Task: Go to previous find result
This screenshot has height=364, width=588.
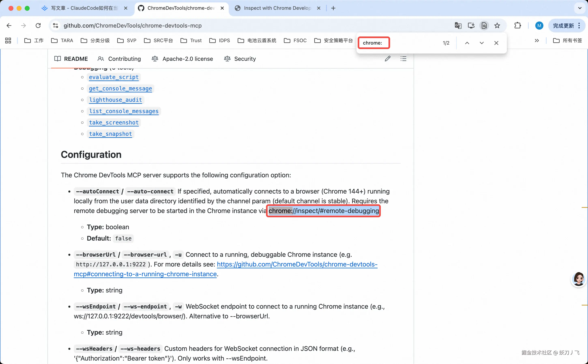Action: tap(467, 43)
